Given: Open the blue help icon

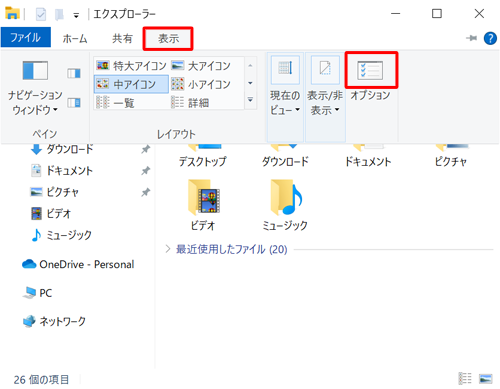Looking at the screenshot, I should (x=490, y=38).
